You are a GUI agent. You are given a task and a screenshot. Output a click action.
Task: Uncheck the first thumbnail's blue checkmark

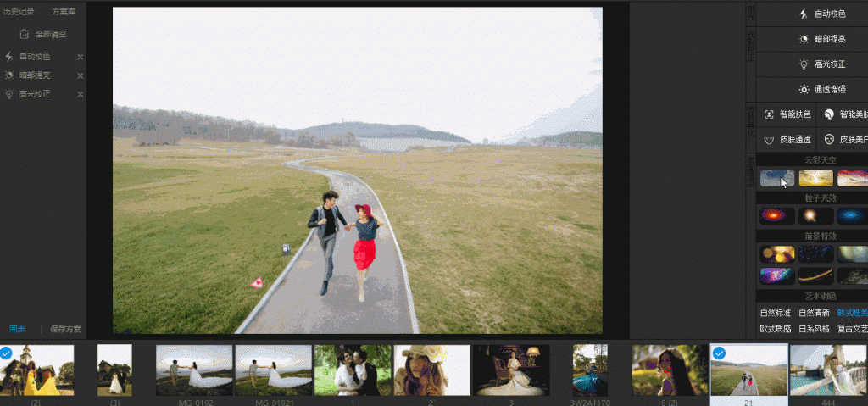coord(6,353)
